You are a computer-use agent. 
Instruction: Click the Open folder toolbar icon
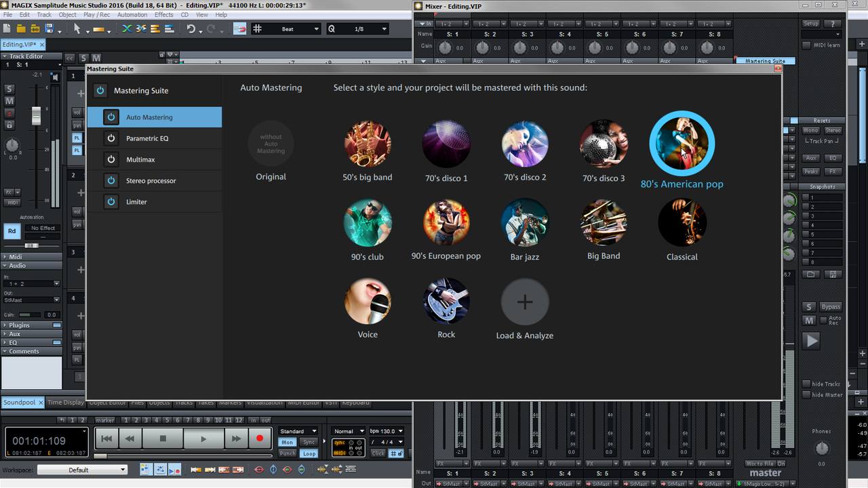pyautogui.click(x=21, y=28)
